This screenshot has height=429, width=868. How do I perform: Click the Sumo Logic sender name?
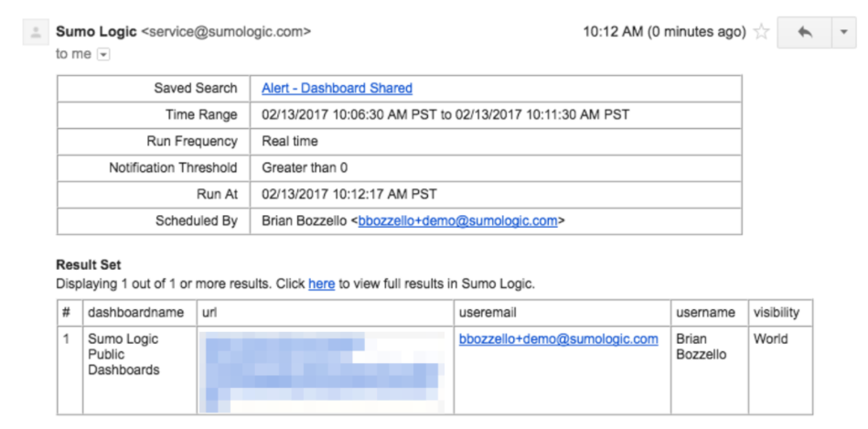(96, 31)
